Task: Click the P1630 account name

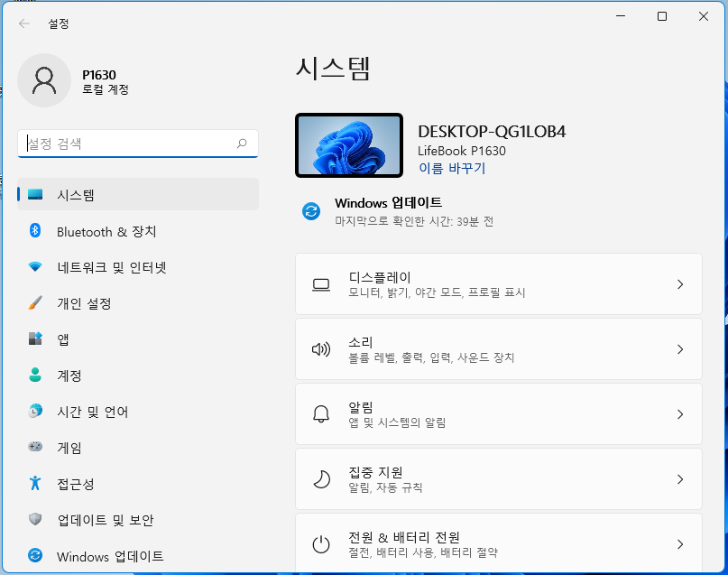Action: pos(99,75)
